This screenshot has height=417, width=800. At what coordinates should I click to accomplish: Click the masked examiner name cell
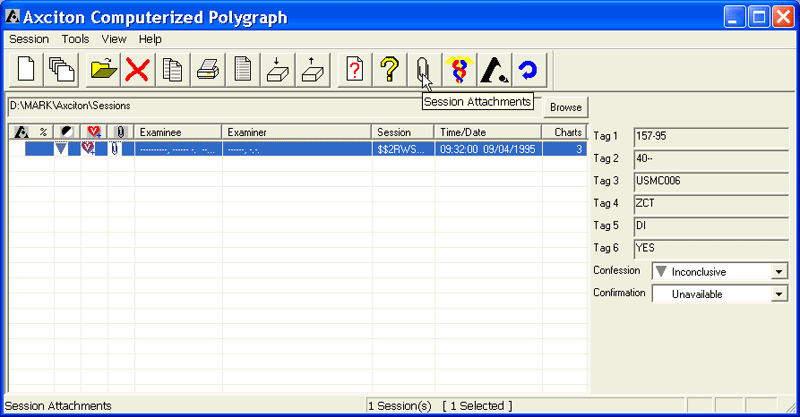[x=296, y=149]
